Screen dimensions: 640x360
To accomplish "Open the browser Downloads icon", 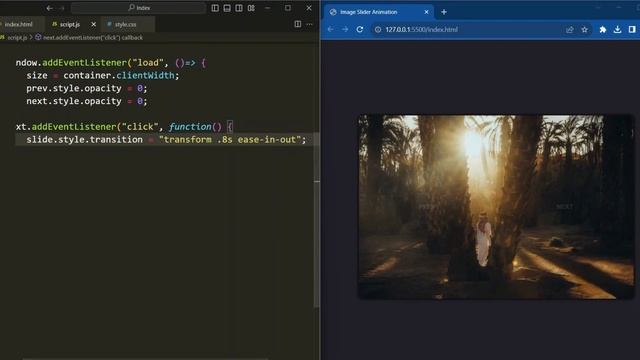I will pos(618,29).
